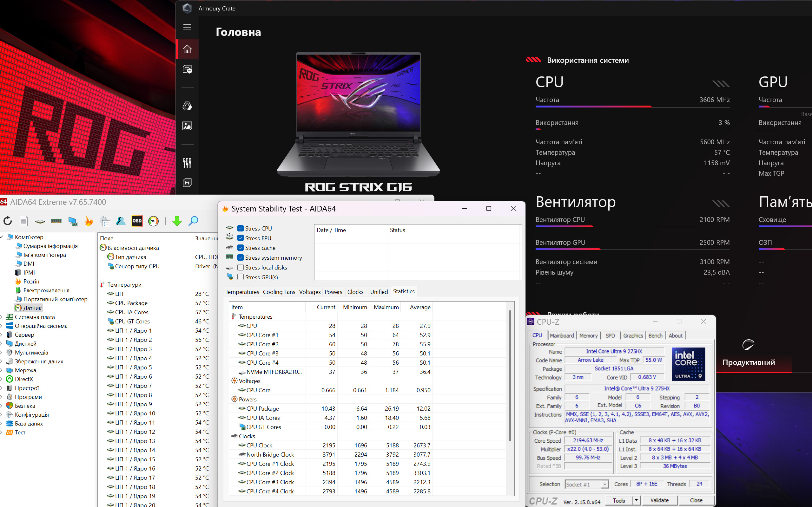812x507 pixels.
Task: Open the Aura Sync icon in Armoury Crate sidebar
Action: [187, 106]
